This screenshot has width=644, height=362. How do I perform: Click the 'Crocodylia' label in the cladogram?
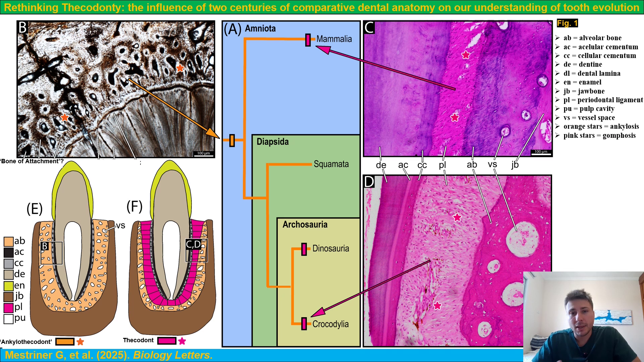click(330, 324)
